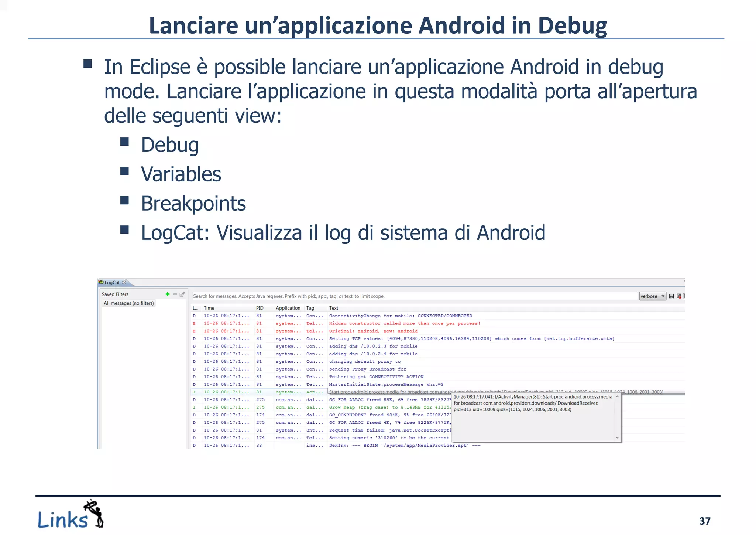Select the Tethering got CONNECTIVITY_ACTION row
This screenshot has height=535, width=756.
point(438,376)
